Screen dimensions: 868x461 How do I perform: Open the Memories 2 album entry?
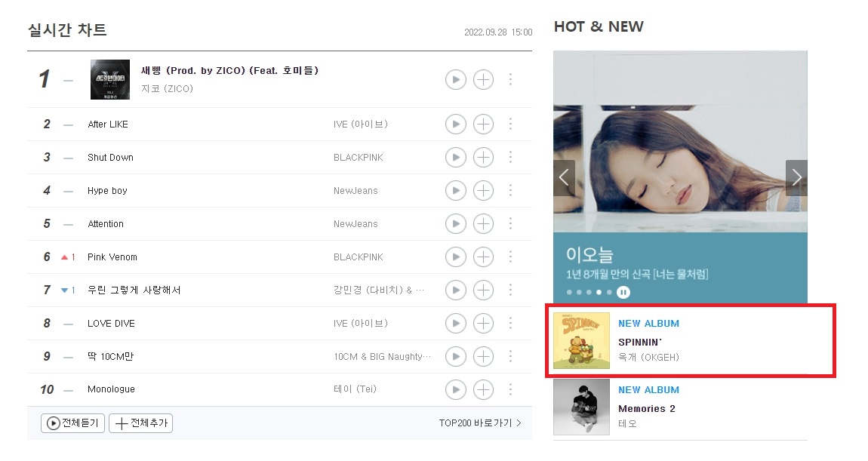coord(680,407)
